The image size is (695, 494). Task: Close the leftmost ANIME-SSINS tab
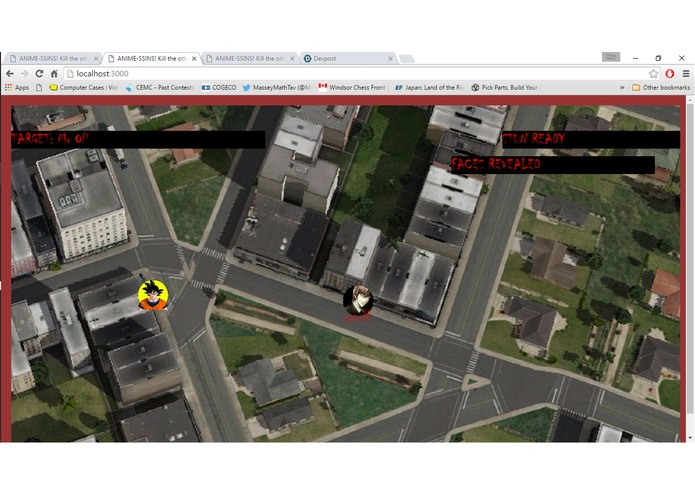96,58
